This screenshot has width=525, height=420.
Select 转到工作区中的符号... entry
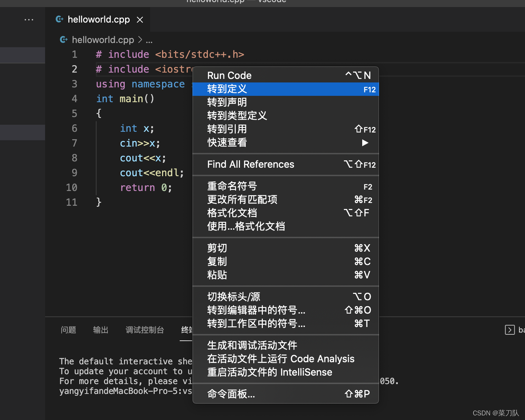pyautogui.click(x=286, y=324)
